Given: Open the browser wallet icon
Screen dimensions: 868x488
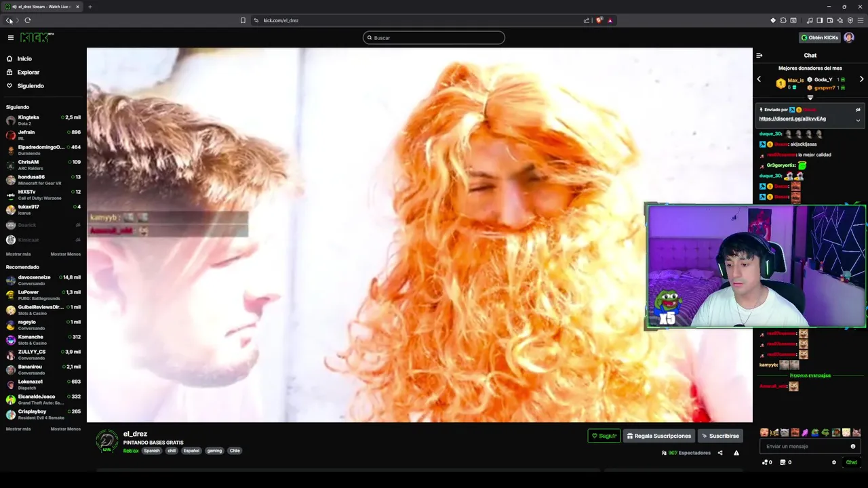Looking at the screenshot, I should pos(830,20).
